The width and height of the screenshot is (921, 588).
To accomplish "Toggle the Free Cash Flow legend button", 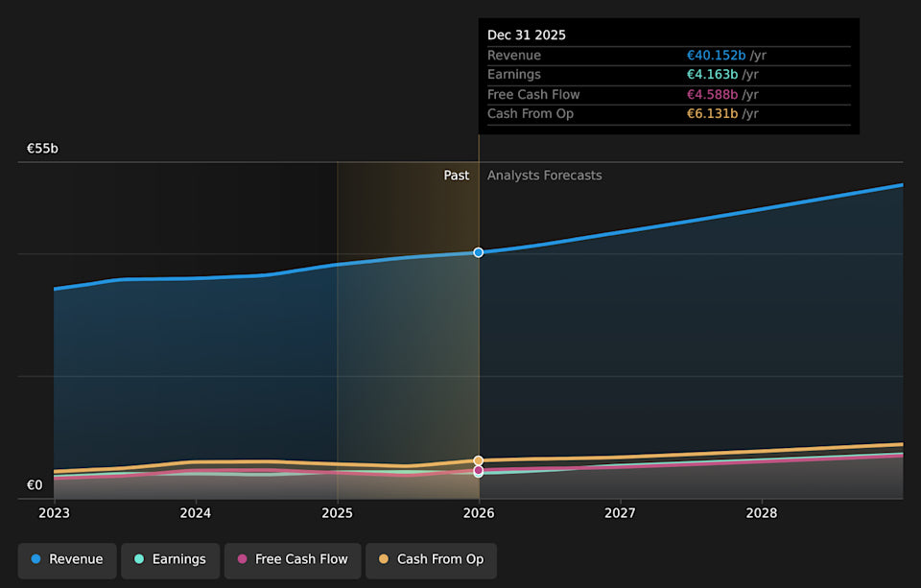I will click(x=293, y=560).
